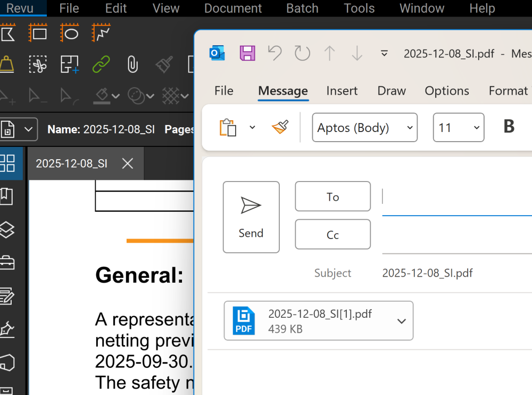Select the polylength measurement tool

[100, 33]
